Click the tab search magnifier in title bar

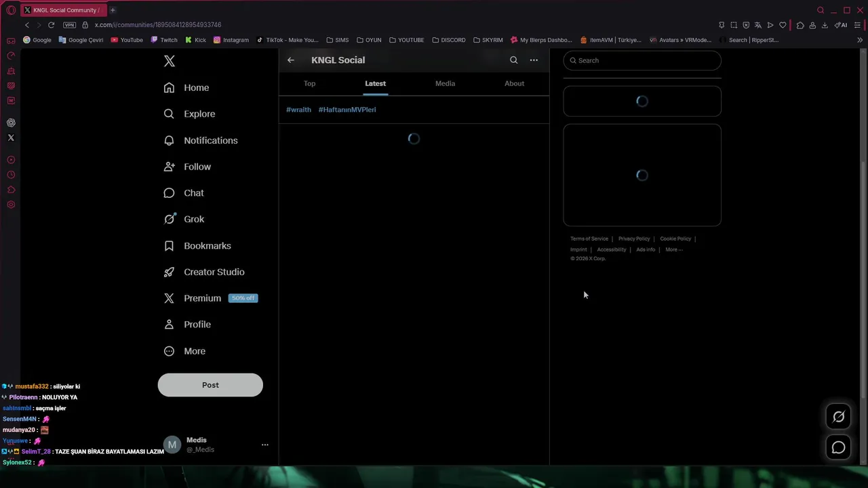821,10
